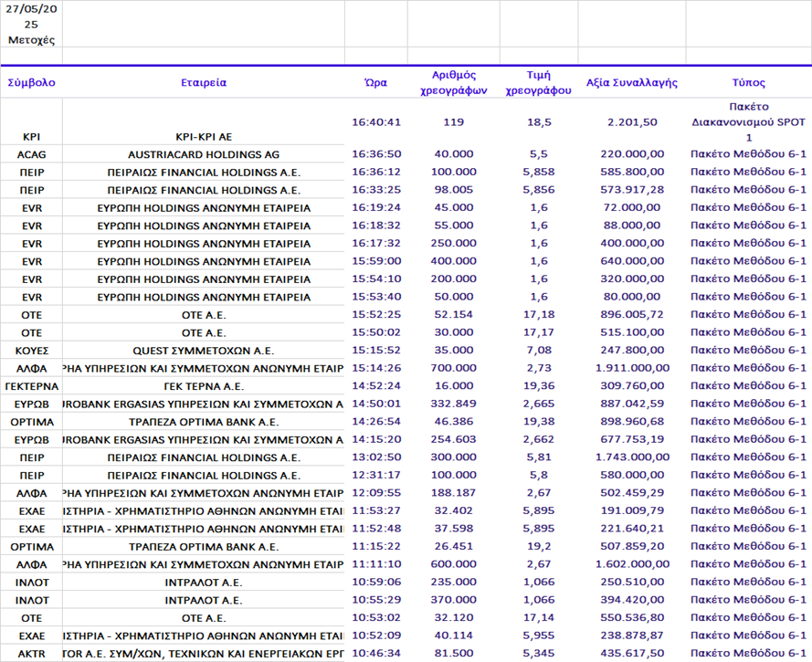Click the QUEST ΣΥΜΜΕΤΟΧΩΝ Α.Ε. cell
812x662 pixels.
[204, 351]
